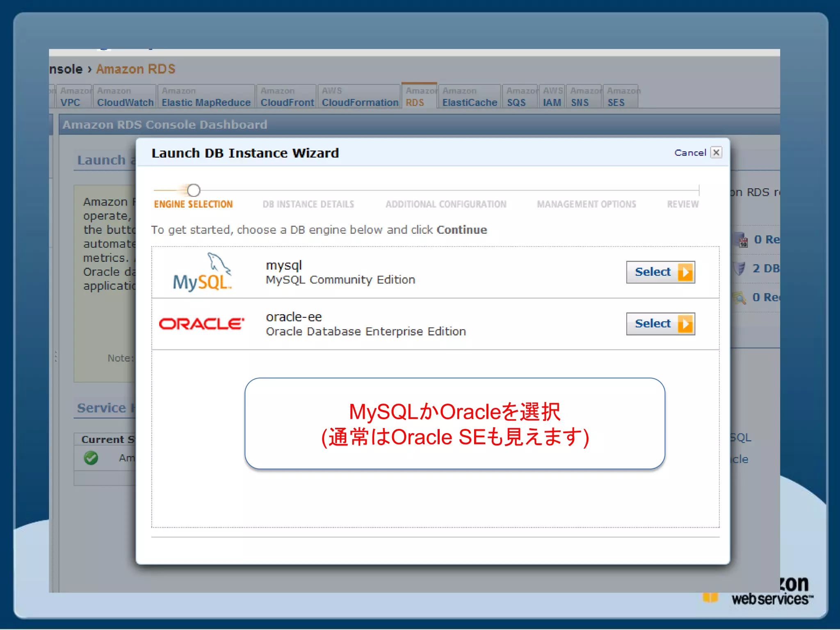Open the AWS CloudFormation tab

pyautogui.click(x=360, y=96)
